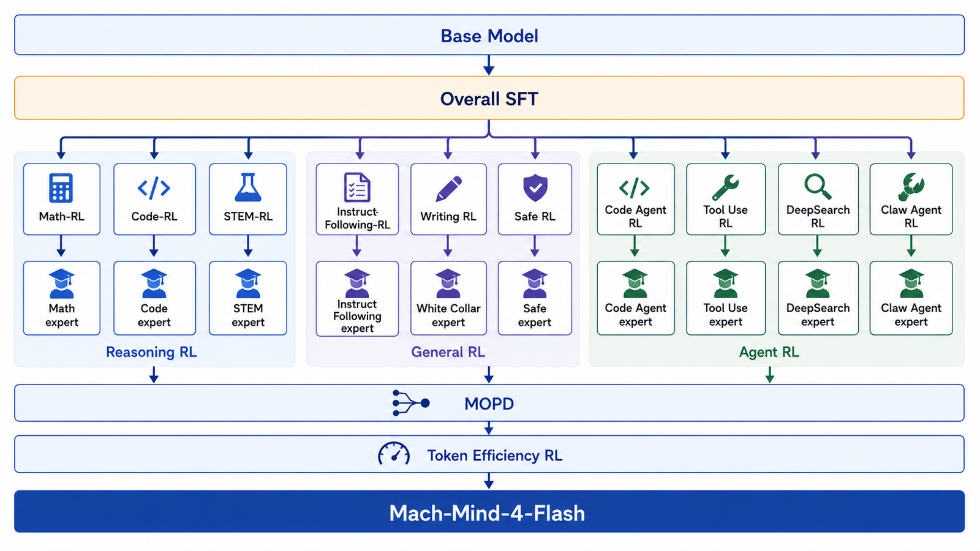The image size is (980, 551).
Task: Click the calculator icon in Math-RL box
Action: 61,188
